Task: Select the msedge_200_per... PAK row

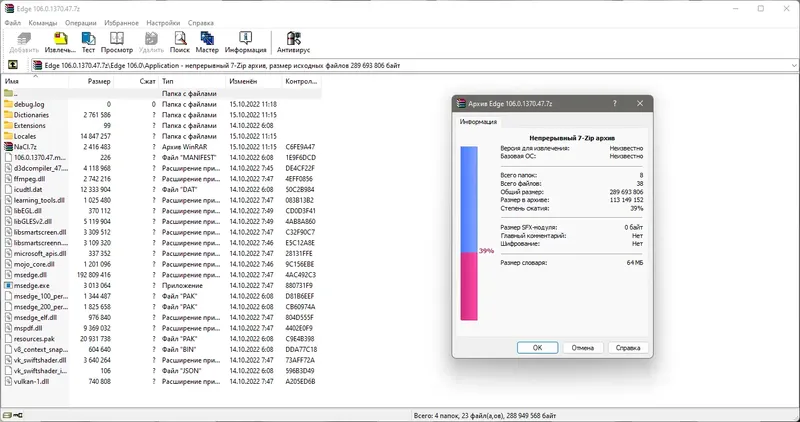Action: coord(161,307)
